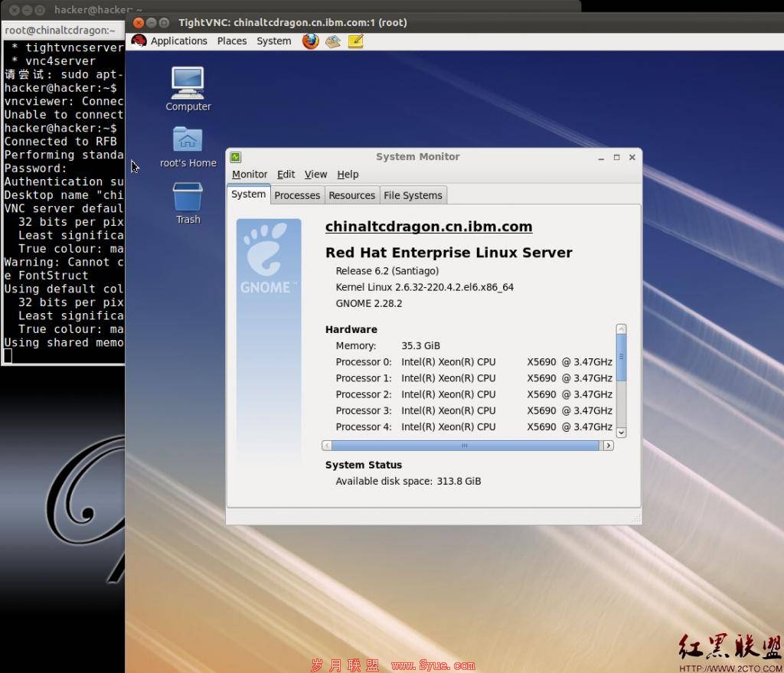Click the hardware list scroll-down arrow
Image resolution: width=784 pixels, height=673 pixels.
pos(621,433)
